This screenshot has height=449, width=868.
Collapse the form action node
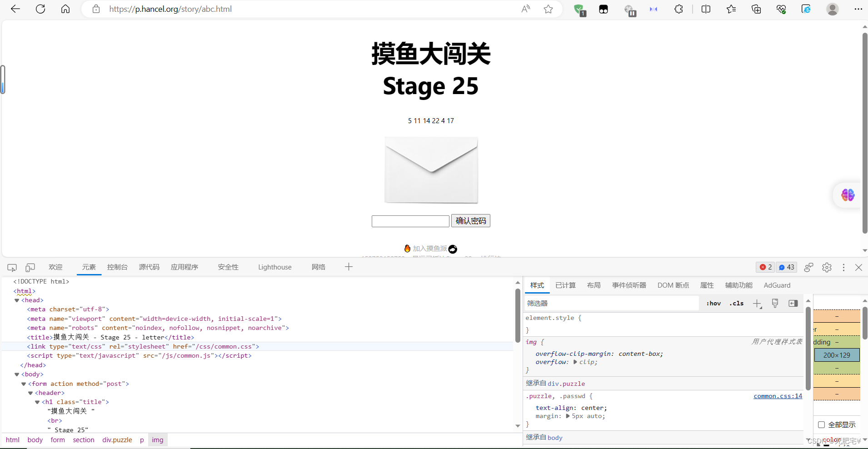pyautogui.click(x=24, y=384)
